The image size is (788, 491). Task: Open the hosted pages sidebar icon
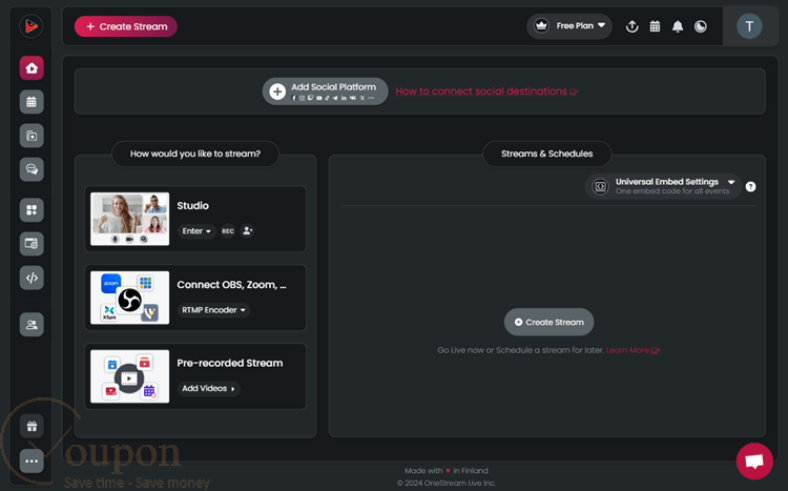tap(32, 244)
